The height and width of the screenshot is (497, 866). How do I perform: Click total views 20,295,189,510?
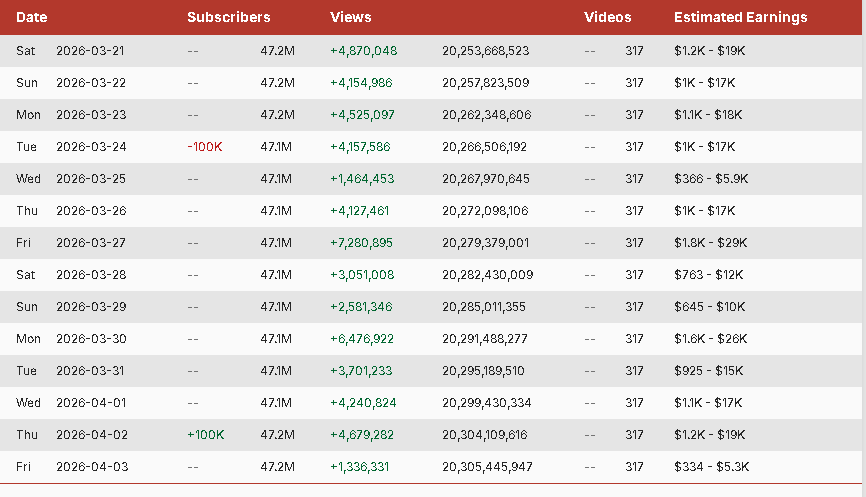coord(483,371)
